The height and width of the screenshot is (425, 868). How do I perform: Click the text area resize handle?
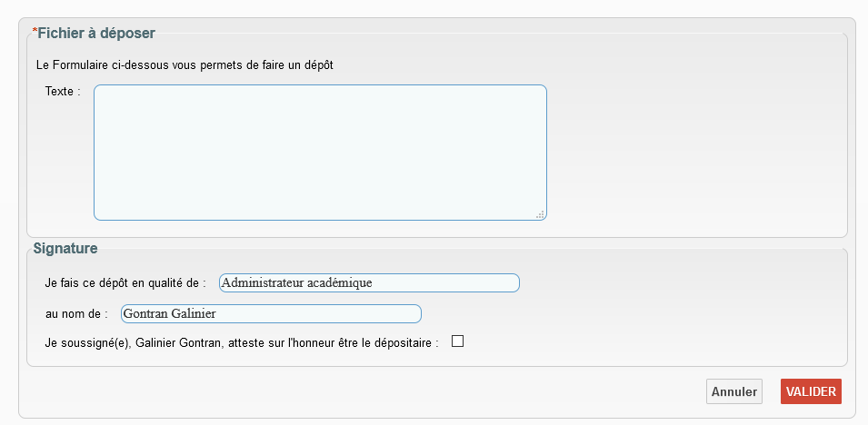point(540,214)
